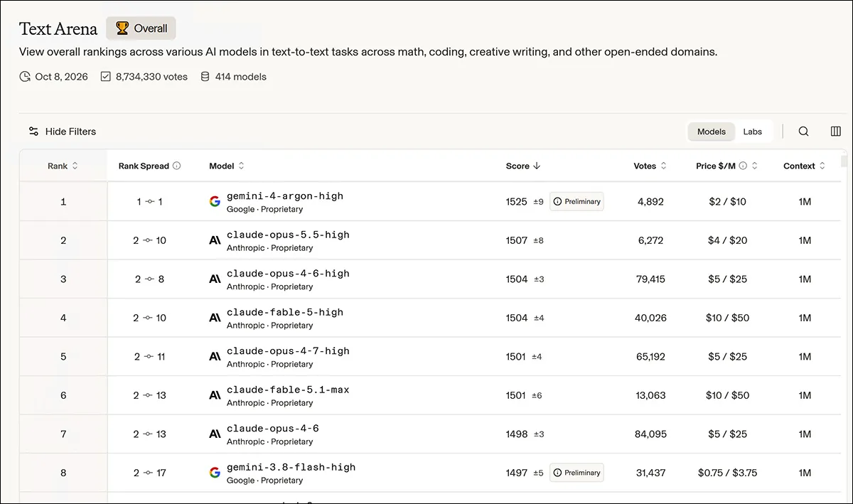Click the $4 / $20 price cell

727,240
